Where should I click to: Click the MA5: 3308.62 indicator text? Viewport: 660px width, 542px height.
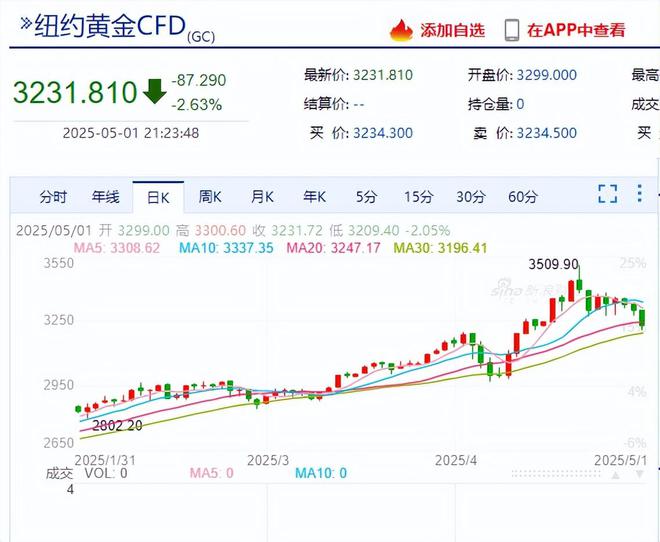pos(117,247)
